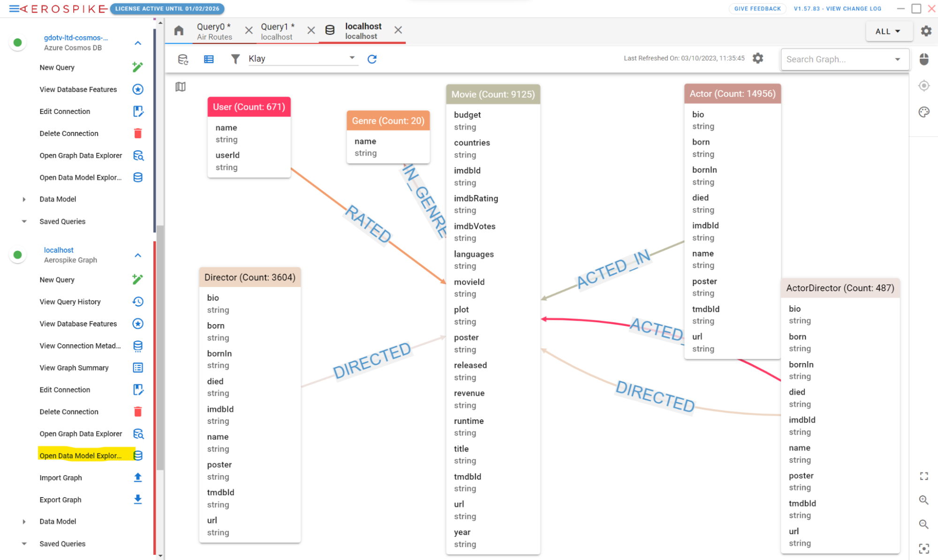Viewport: 938px width, 560px height.
Task: Click the RATED edge label
Action: point(368,224)
